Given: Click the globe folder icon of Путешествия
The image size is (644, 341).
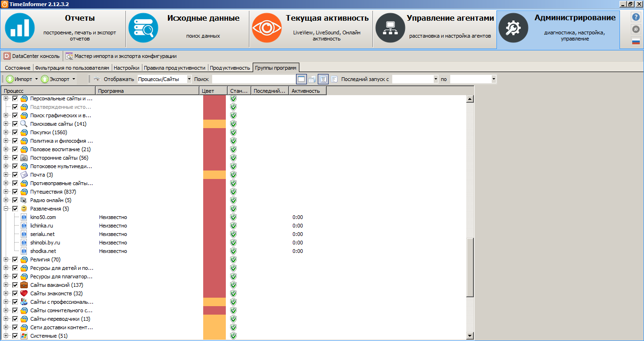Looking at the screenshot, I should click(x=24, y=192).
